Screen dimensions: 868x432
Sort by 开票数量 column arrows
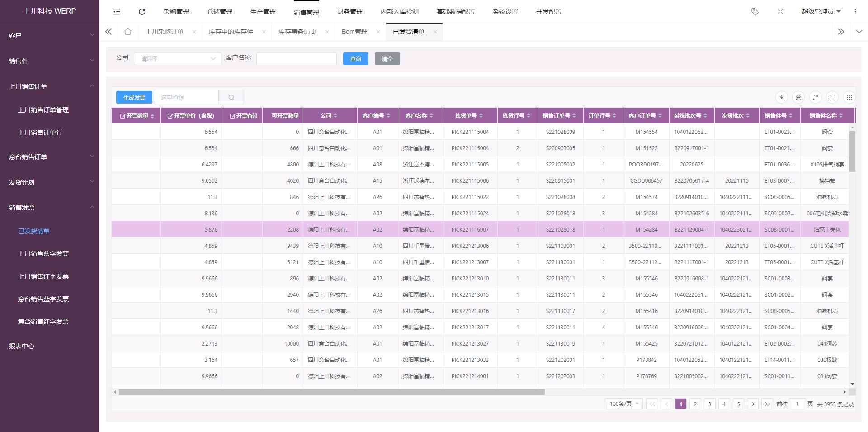(152, 116)
